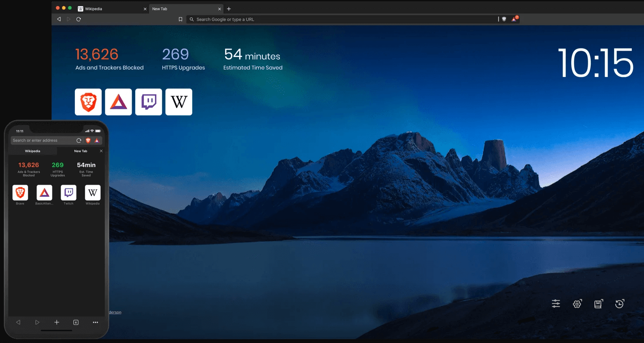Bookmark this page using the bookmark icon
Viewport: 644px width, 343px height.
click(181, 19)
